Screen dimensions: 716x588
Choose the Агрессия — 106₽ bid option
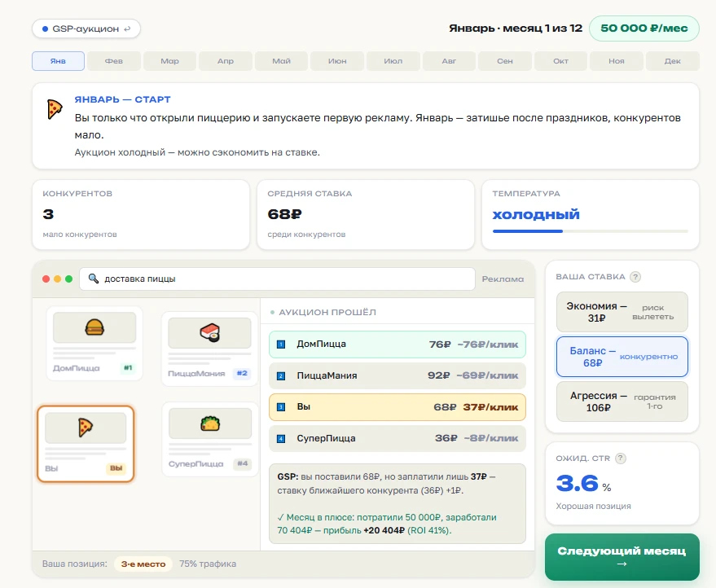click(622, 402)
